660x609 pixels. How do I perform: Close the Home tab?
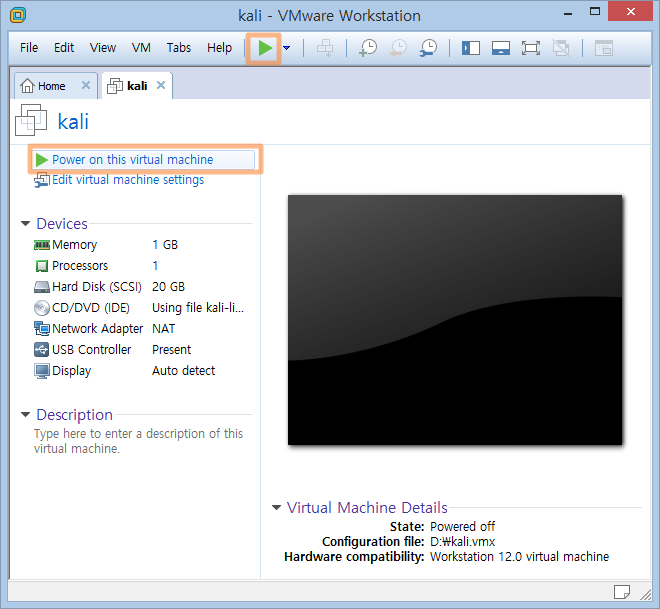point(86,85)
